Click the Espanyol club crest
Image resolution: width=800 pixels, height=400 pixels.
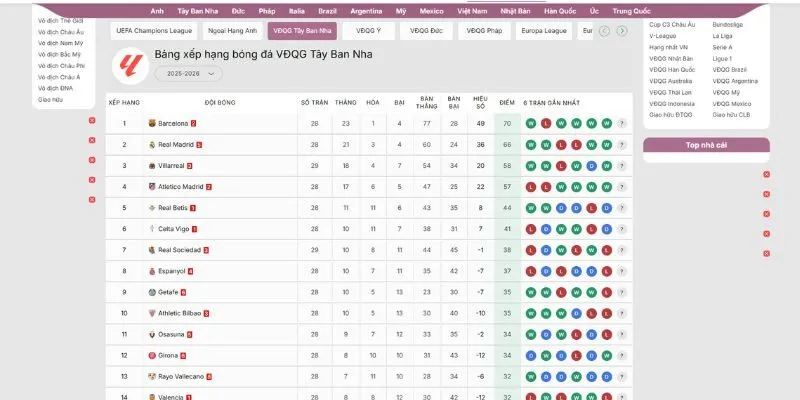[152, 271]
